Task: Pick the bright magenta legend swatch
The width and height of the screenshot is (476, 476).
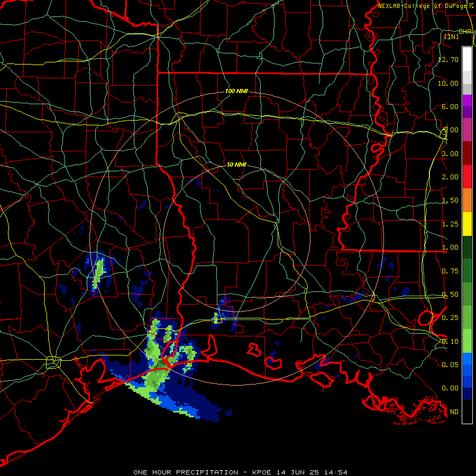Action: coord(467,100)
